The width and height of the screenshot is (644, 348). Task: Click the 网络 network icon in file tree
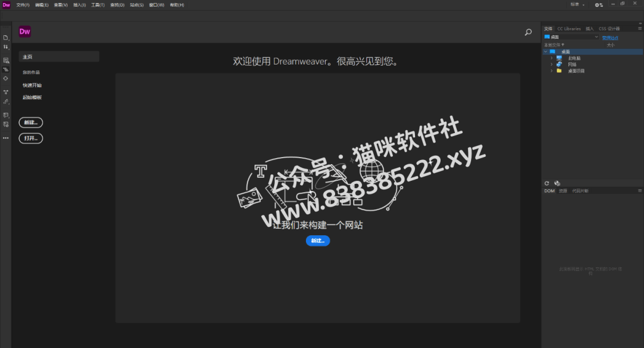(x=559, y=64)
